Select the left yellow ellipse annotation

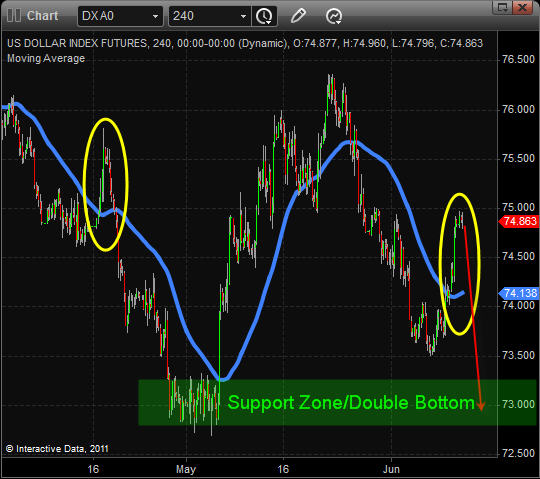(105, 184)
